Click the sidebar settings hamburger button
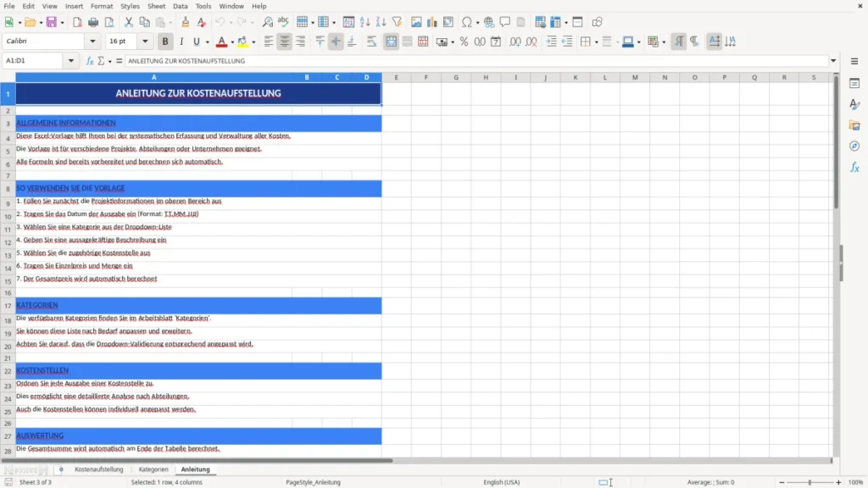868x488 pixels. coord(854,61)
